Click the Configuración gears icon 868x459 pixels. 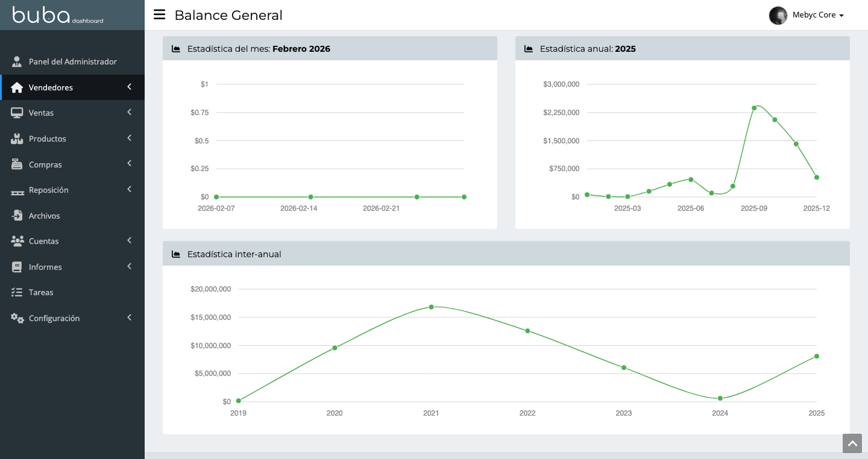(x=17, y=318)
